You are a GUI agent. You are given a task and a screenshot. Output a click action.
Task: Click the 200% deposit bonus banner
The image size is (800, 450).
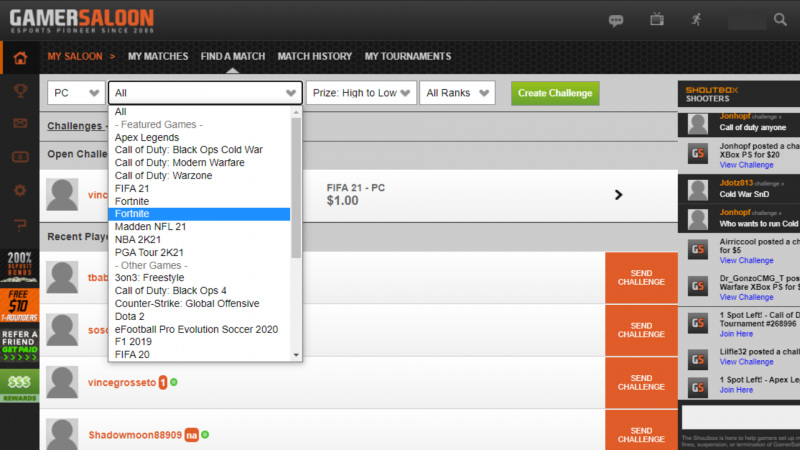[x=19, y=267]
